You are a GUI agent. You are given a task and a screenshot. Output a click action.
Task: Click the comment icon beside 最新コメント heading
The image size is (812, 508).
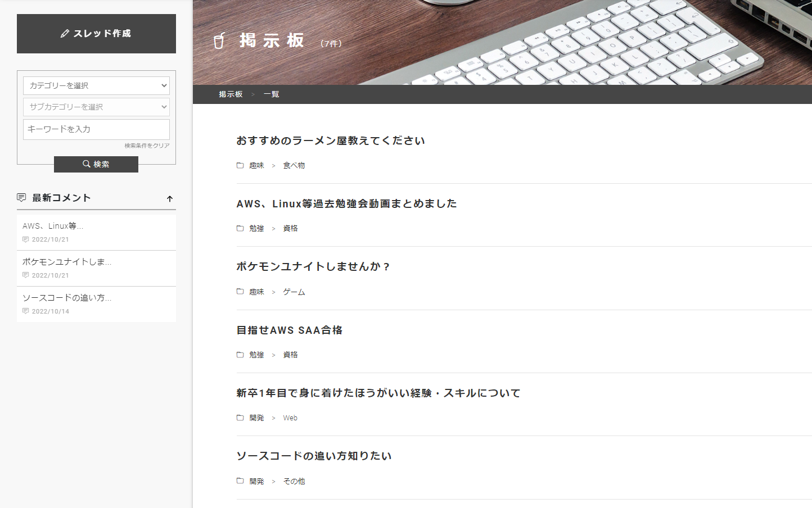click(x=21, y=198)
